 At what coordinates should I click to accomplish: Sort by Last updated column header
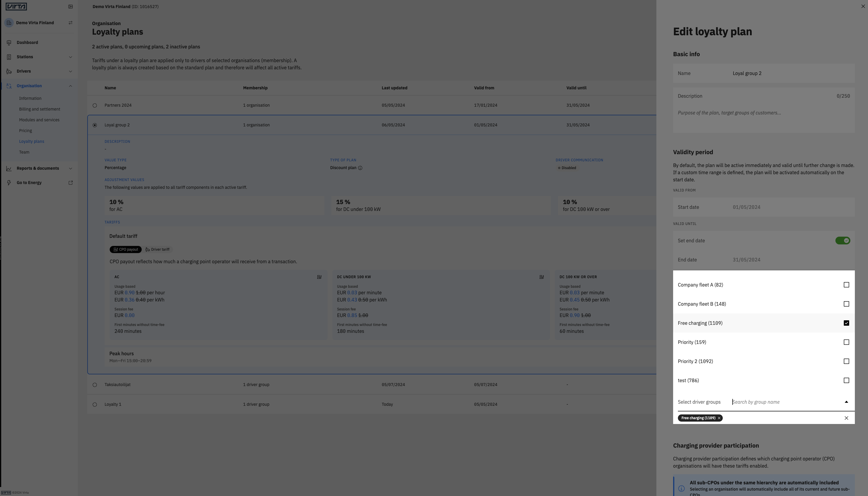click(394, 88)
